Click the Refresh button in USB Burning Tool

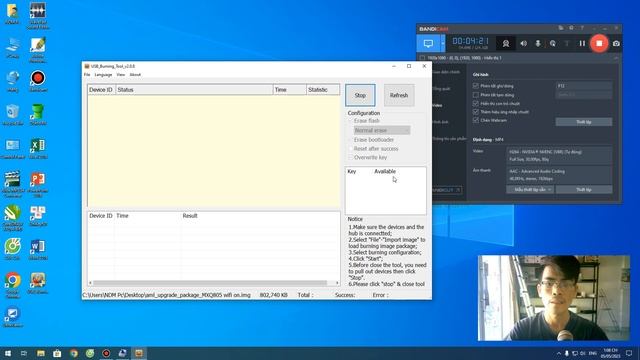[x=399, y=95]
